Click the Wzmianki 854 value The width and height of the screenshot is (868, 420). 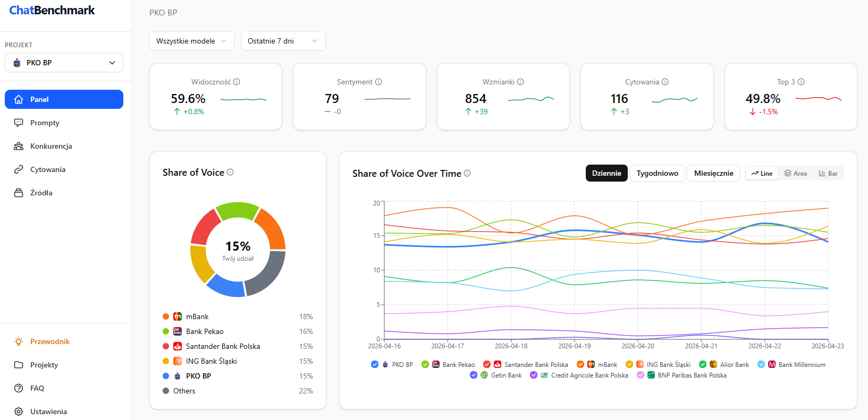(x=476, y=99)
